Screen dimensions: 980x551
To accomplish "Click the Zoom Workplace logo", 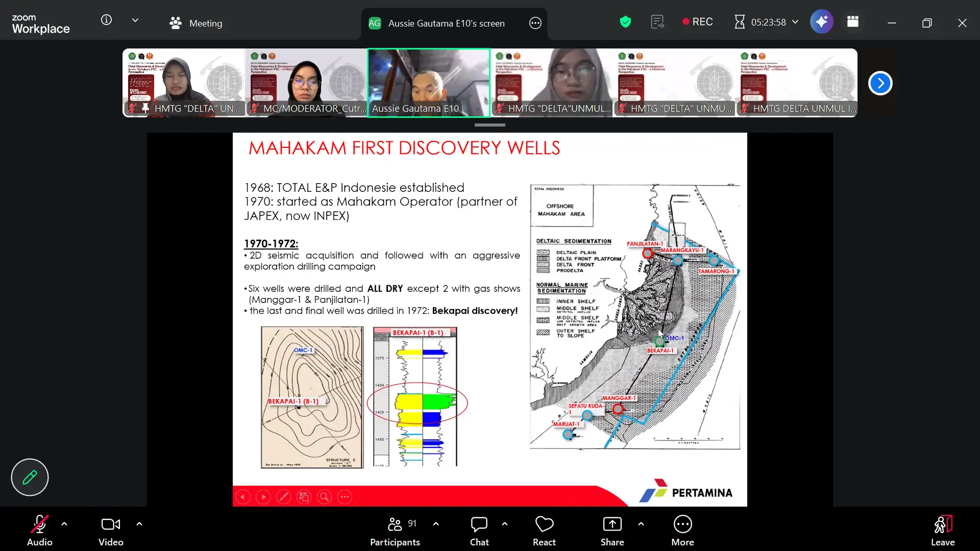I will pyautogui.click(x=41, y=24).
